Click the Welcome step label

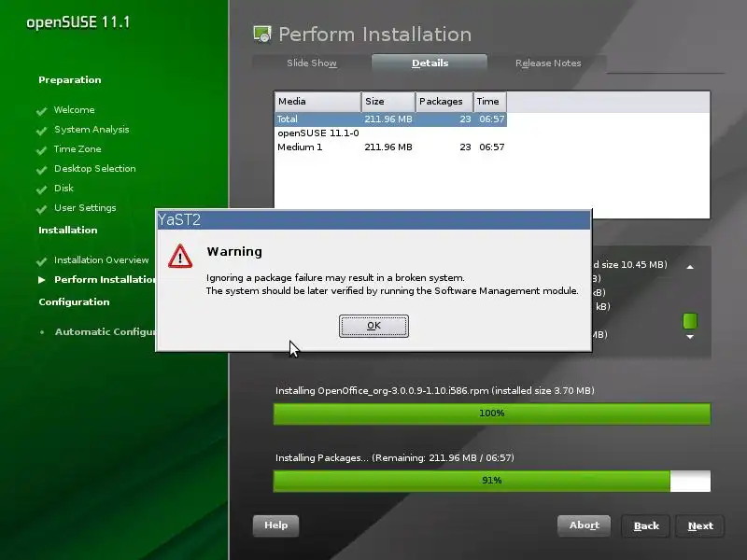(75, 110)
